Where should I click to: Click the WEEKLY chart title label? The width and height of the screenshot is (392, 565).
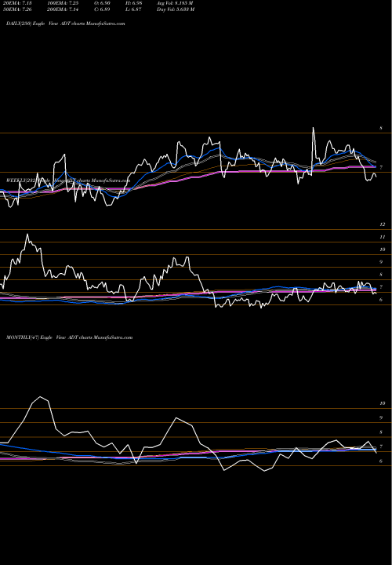[67, 179]
